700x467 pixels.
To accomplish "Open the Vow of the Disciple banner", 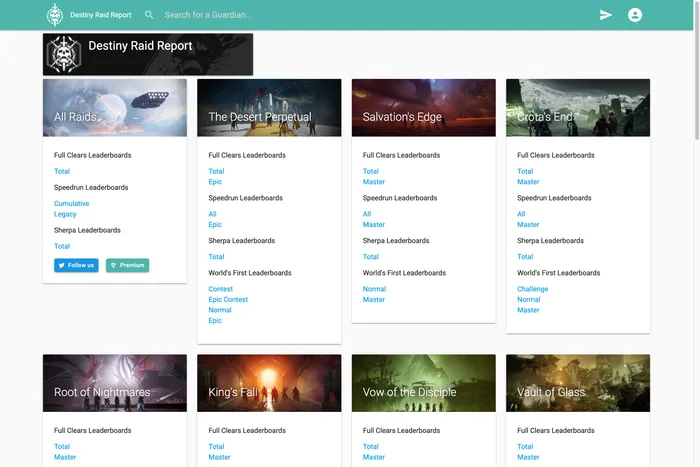I will click(x=424, y=383).
